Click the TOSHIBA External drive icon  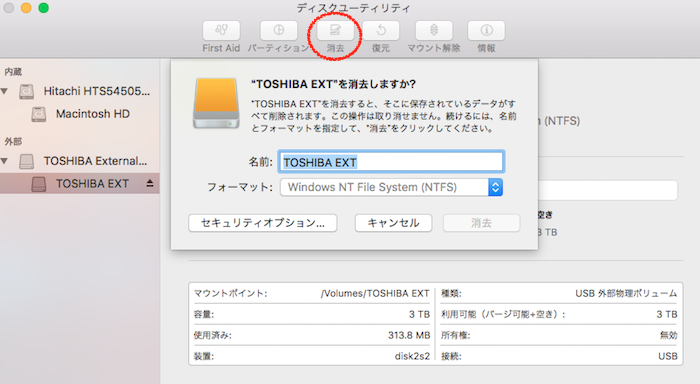(26, 161)
